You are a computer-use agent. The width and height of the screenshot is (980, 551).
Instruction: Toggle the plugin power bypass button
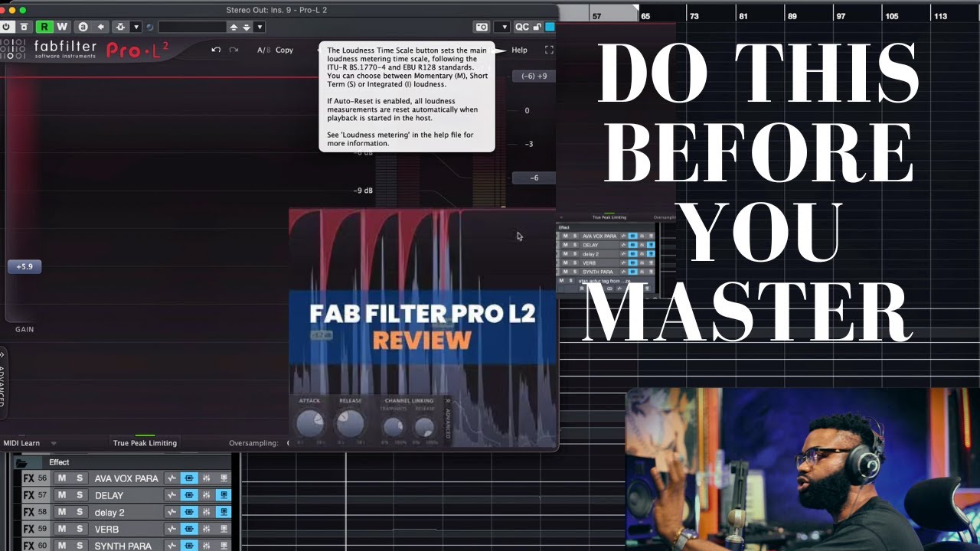7,27
